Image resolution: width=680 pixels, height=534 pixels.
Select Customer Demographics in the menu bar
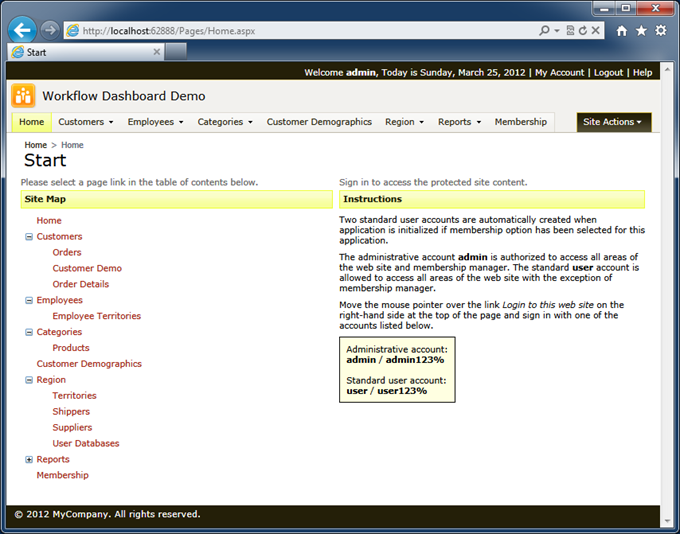tap(319, 122)
